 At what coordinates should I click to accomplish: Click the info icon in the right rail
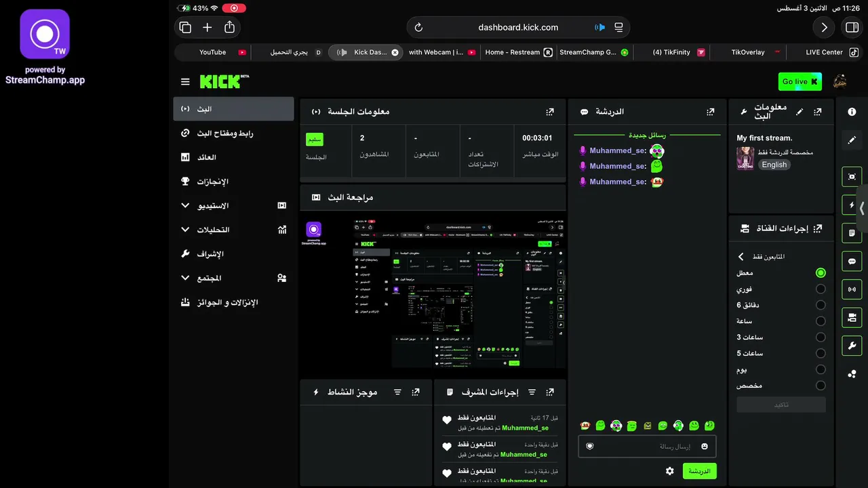tap(852, 112)
